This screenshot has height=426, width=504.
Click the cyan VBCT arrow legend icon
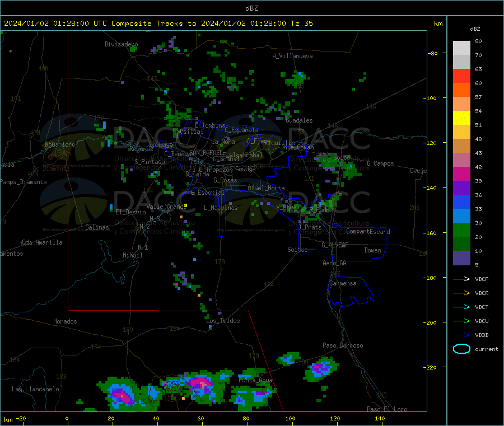[461, 307]
